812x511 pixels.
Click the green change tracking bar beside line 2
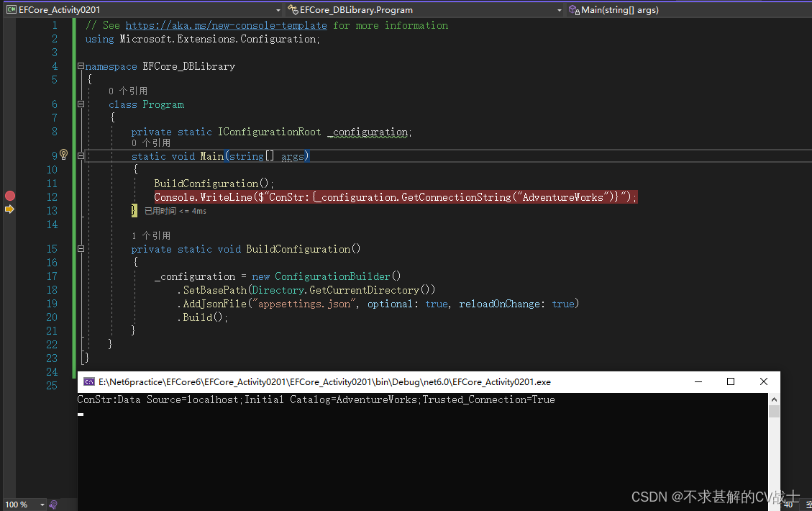pos(73,38)
